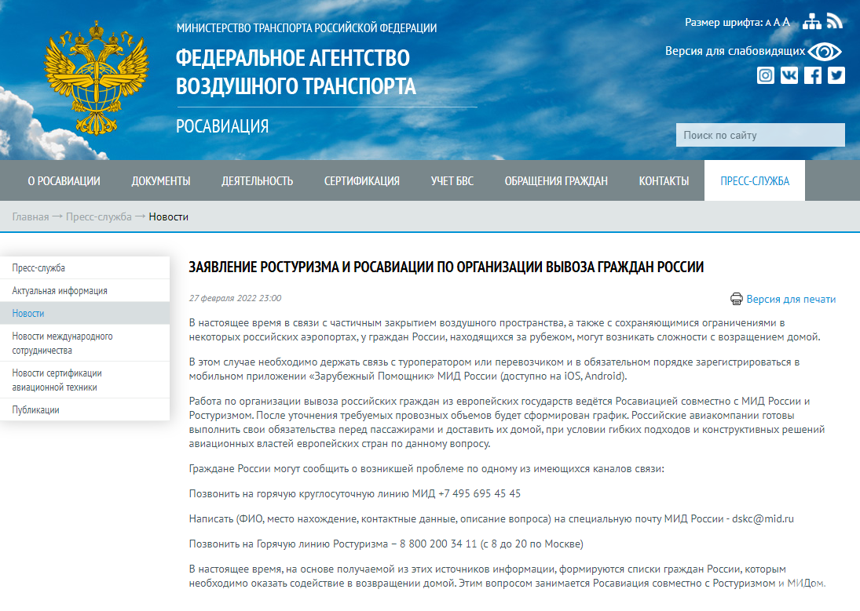860x611 pixels.
Task: Open the 'Документы' menu
Action: pos(161,181)
